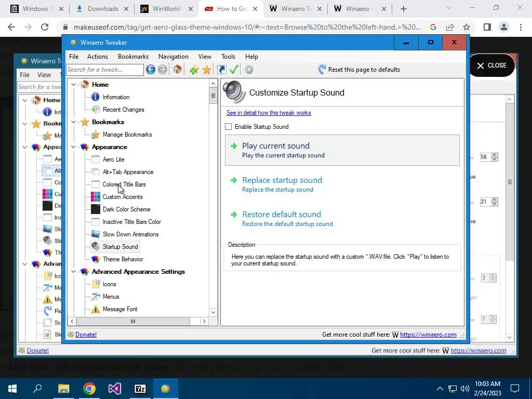Click the Icons folder icon in tree
This screenshot has height=399, width=532.
tap(96, 284)
